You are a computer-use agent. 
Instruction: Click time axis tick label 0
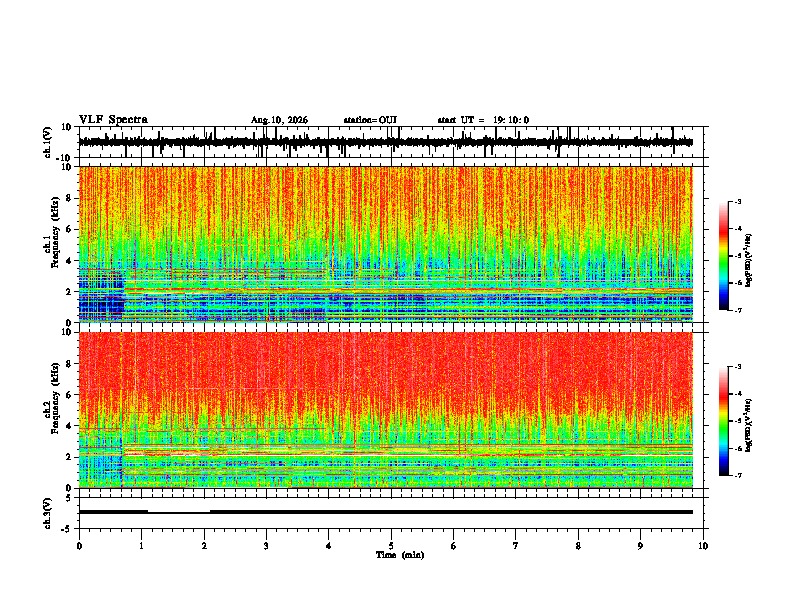click(x=79, y=546)
